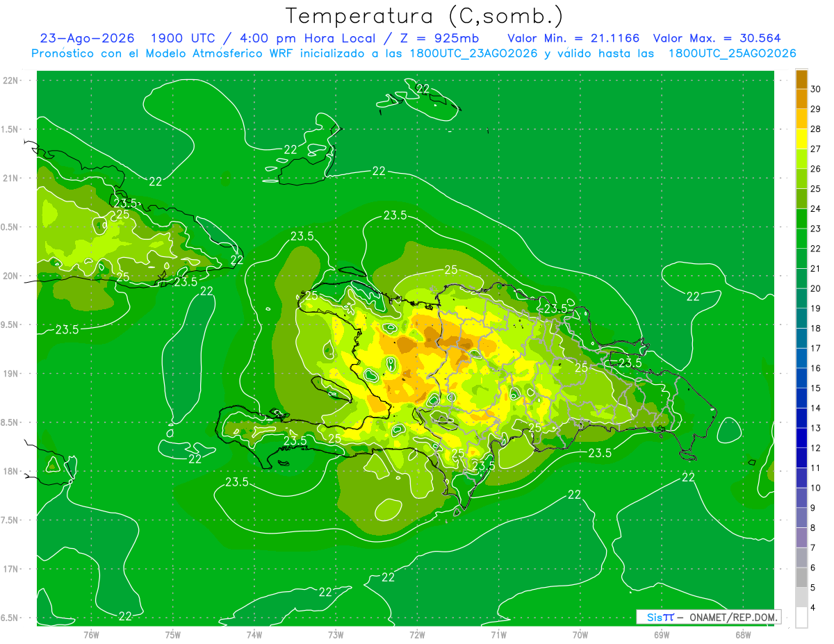Click the blue legend band between 15 and 16

click(x=801, y=379)
